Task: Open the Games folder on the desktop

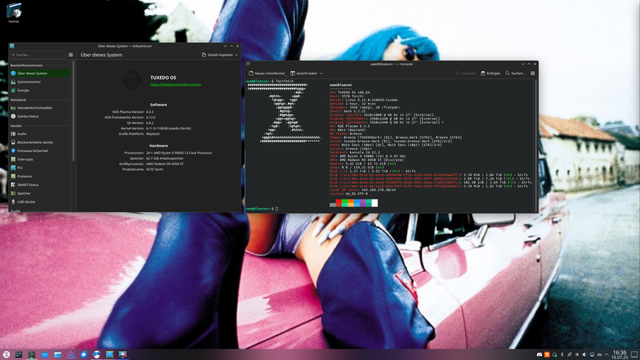Action: coord(14,13)
